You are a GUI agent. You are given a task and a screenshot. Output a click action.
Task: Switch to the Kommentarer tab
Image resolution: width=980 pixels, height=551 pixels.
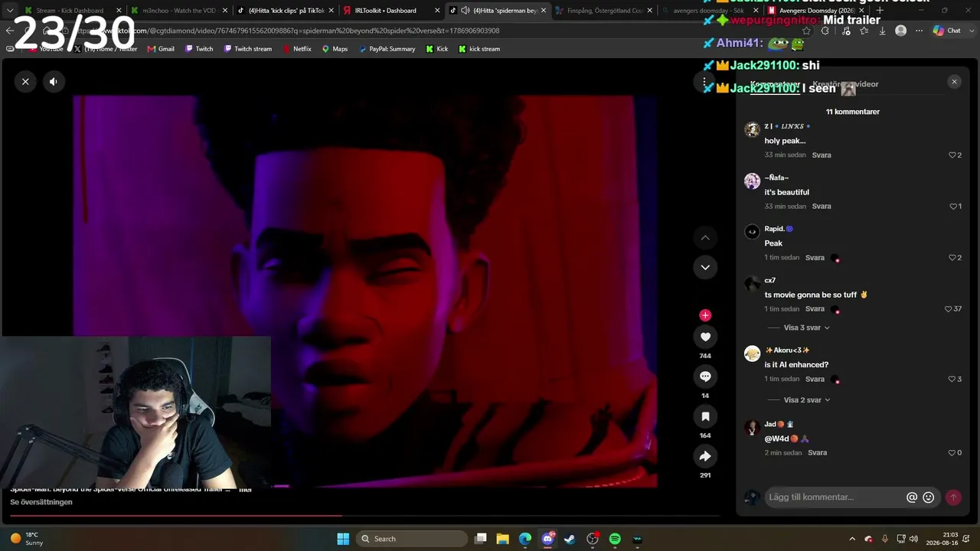[775, 84]
